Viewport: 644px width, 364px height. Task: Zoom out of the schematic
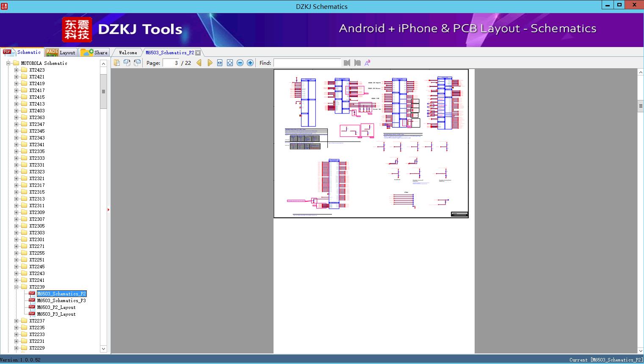pos(240,63)
